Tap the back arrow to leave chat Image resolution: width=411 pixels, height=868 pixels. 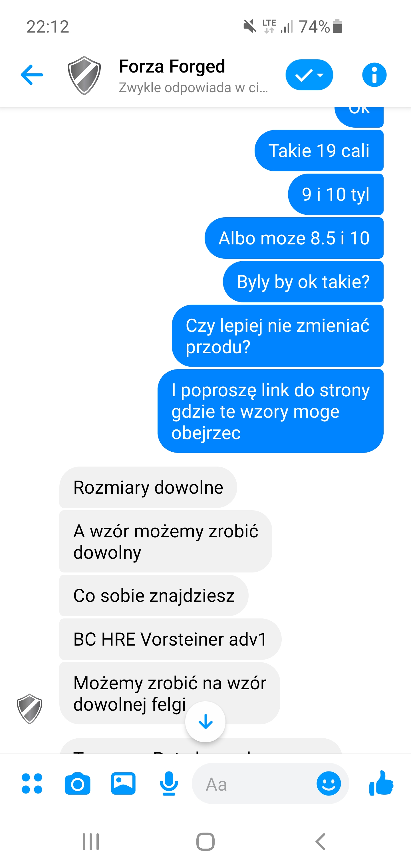tap(32, 75)
